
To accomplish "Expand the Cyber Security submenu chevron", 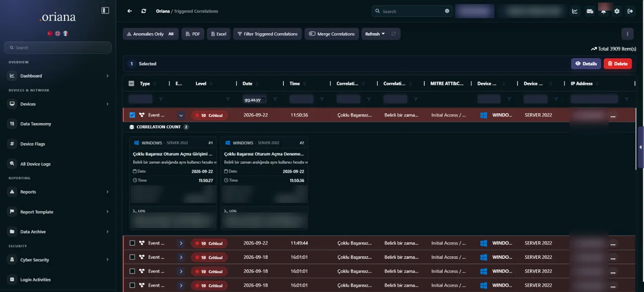I will [107, 260].
